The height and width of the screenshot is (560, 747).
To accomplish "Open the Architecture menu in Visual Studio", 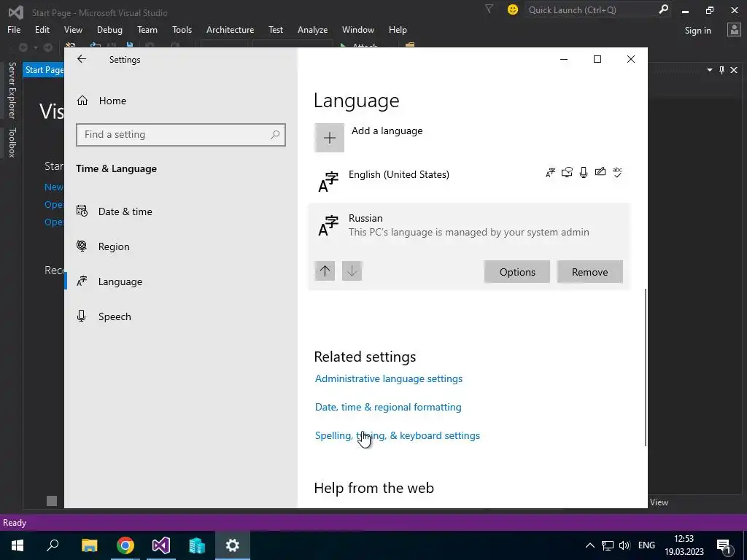I will [230, 29].
